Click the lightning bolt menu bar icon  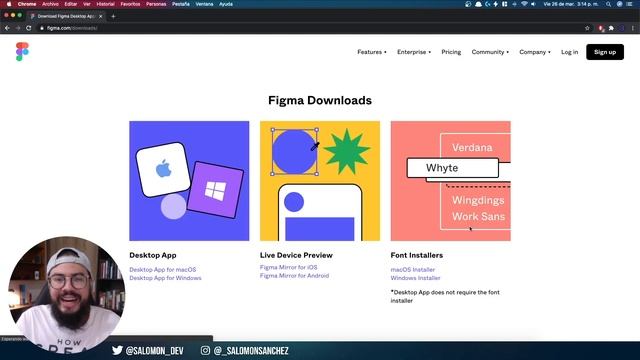(496, 4)
